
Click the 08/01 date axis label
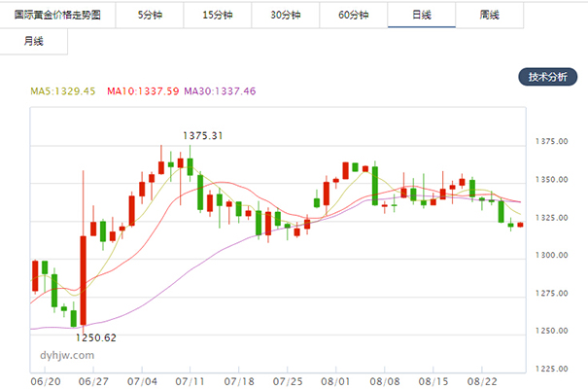(x=335, y=382)
